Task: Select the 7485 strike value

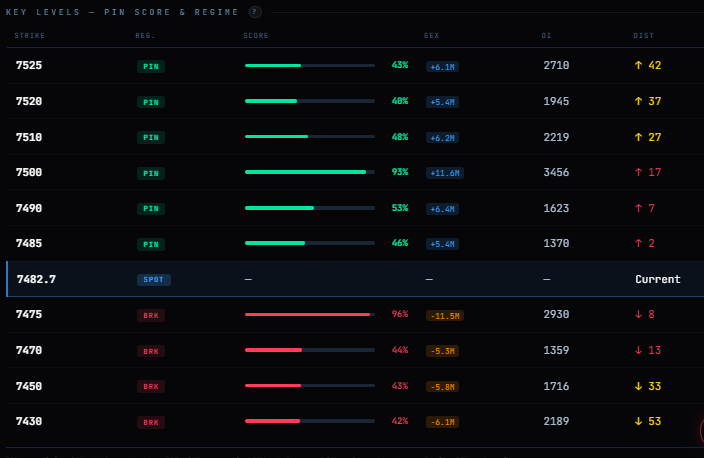Action: point(29,243)
